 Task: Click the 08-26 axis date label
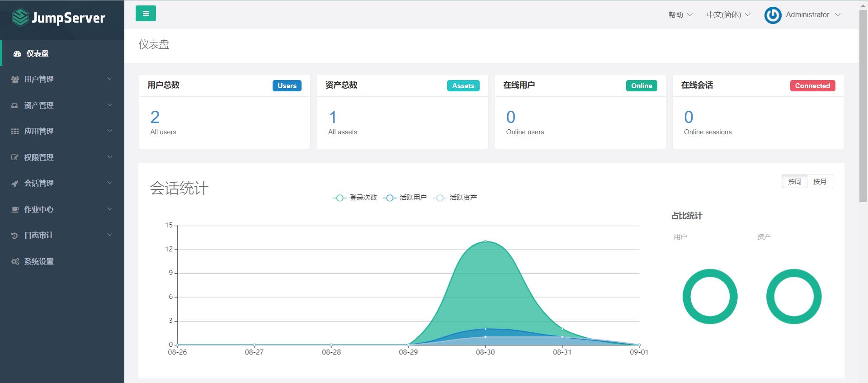[177, 352]
